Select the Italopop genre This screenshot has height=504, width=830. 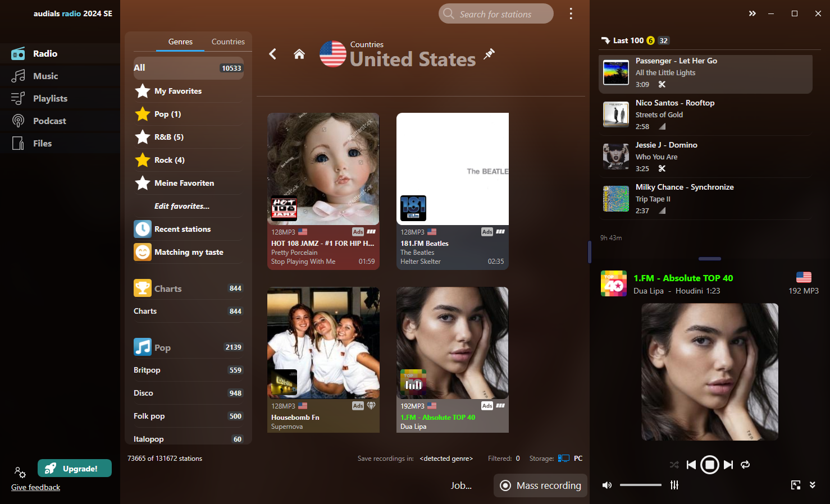point(188,439)
